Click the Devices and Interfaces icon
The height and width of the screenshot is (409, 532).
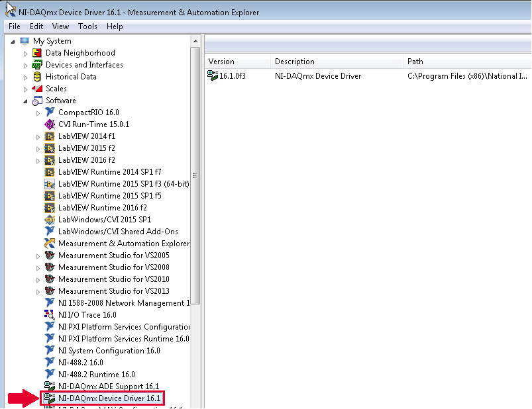(37, 65)
